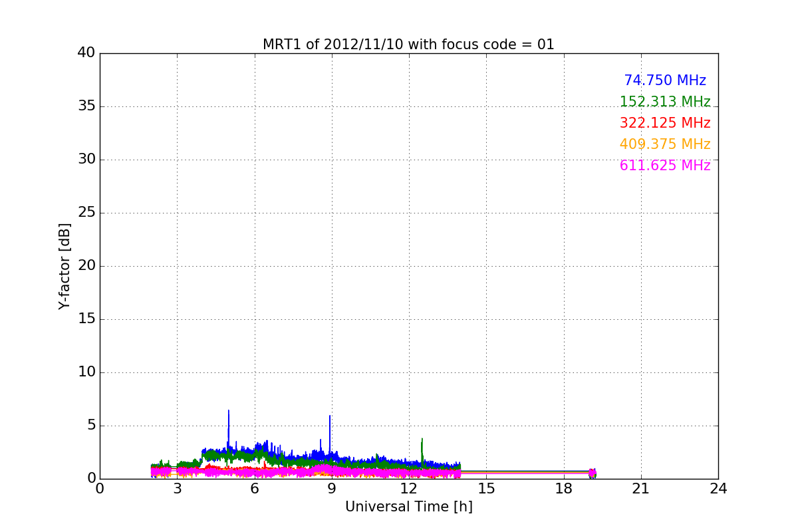Click the y-axis tick label 20

coord(86,266)
